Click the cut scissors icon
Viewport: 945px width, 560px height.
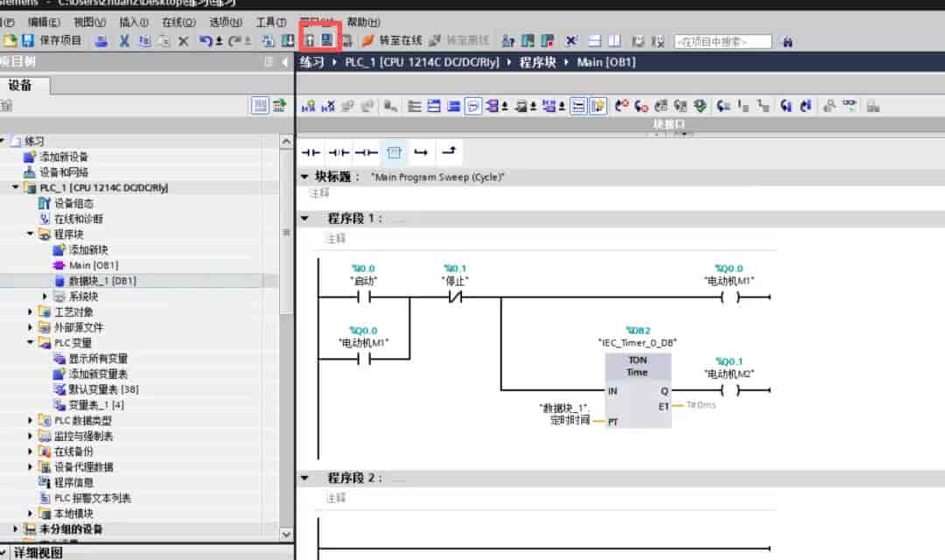[123, 41]
